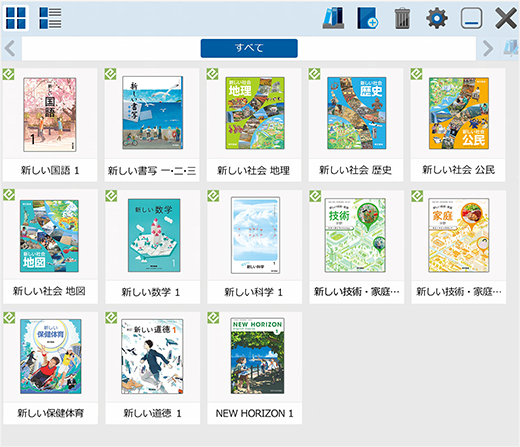The width and height of the screenshot is (520, 447).
Task: Open the 新しい道徳 1 book cover
Action: point(152,356)
